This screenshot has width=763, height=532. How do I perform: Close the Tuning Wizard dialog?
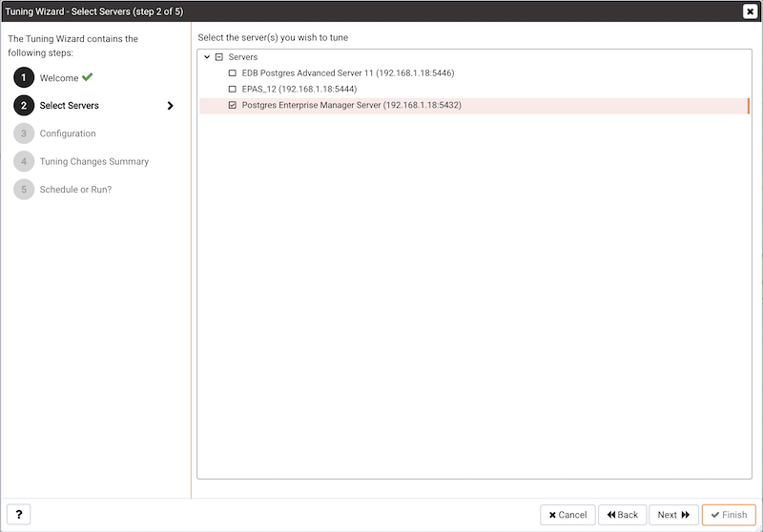[x=750, y=11]
